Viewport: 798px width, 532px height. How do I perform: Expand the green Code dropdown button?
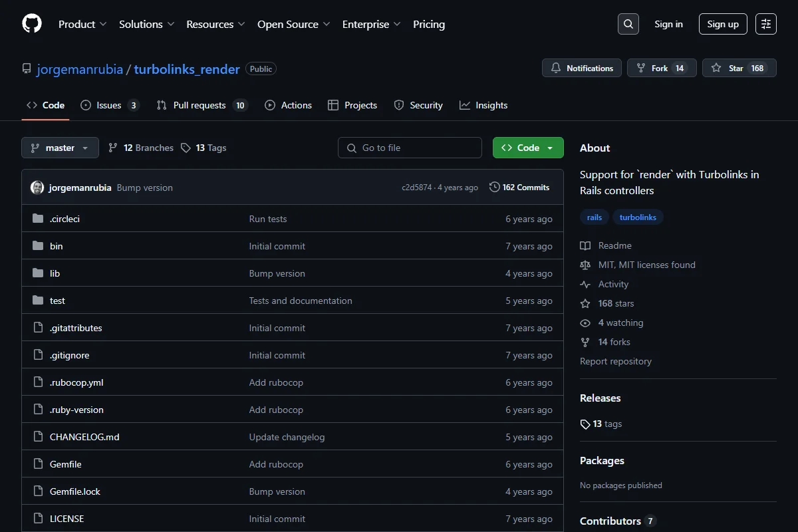[x=528, y=148]
